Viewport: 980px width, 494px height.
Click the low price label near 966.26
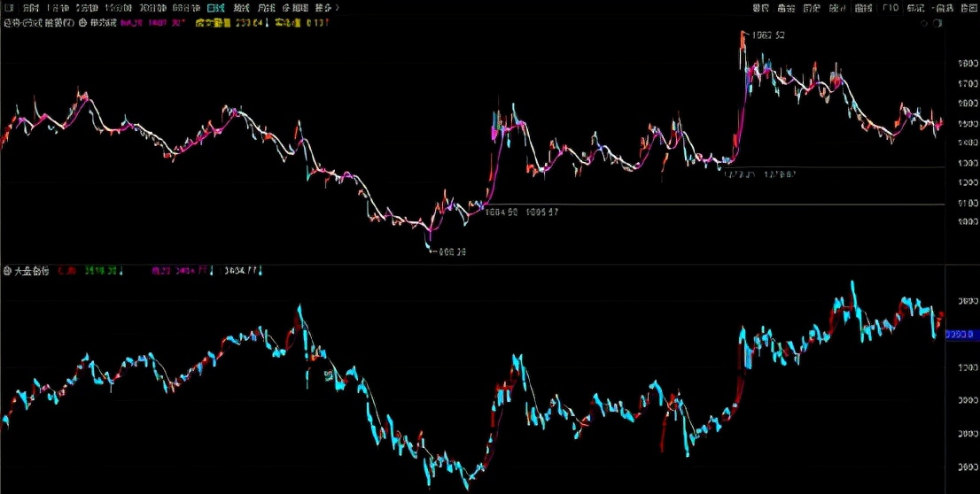(x=453, y=251)
